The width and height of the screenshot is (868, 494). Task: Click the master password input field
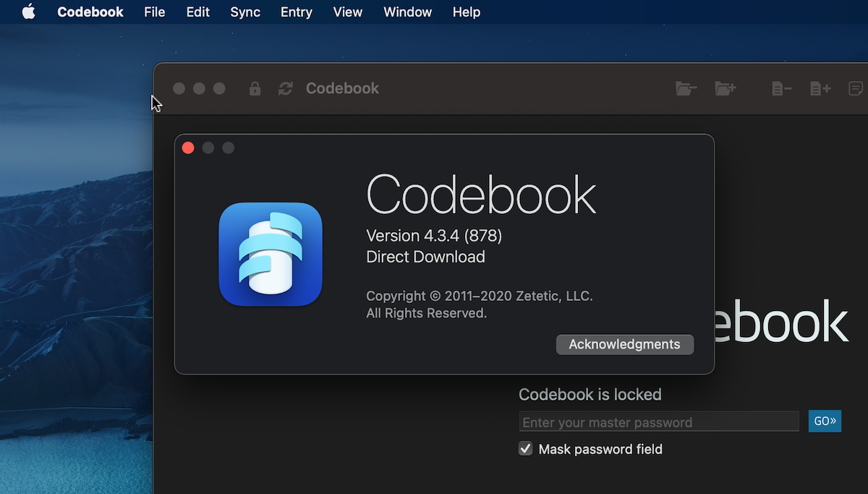(x=659, y=422)
